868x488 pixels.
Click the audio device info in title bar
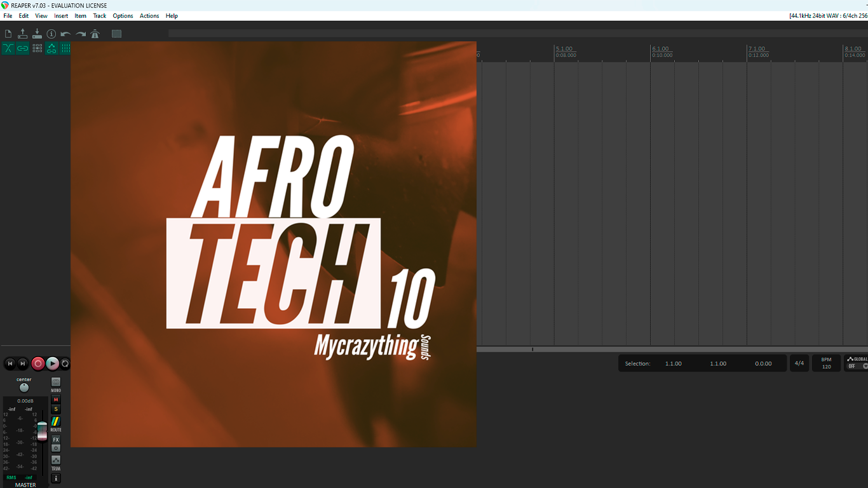pyautogui.click(x=828, y=16)
